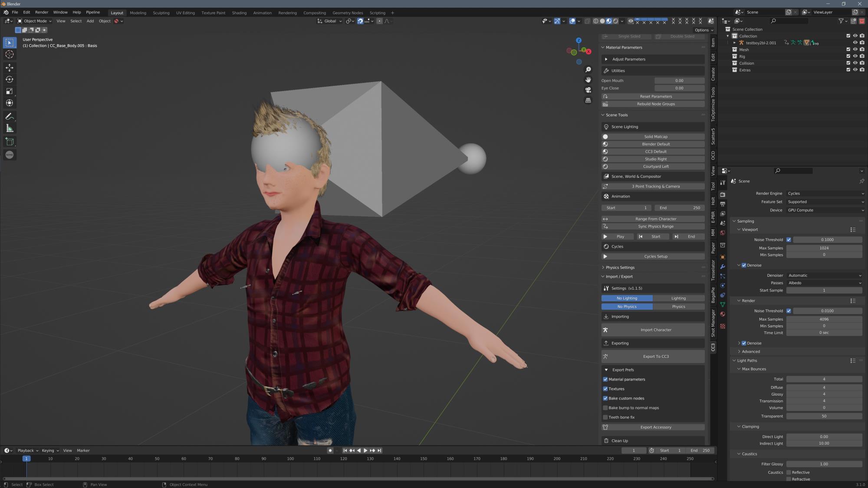Toggle viewport Noise Threshold checkbox

pyautogui.click(x=789, y=240)
